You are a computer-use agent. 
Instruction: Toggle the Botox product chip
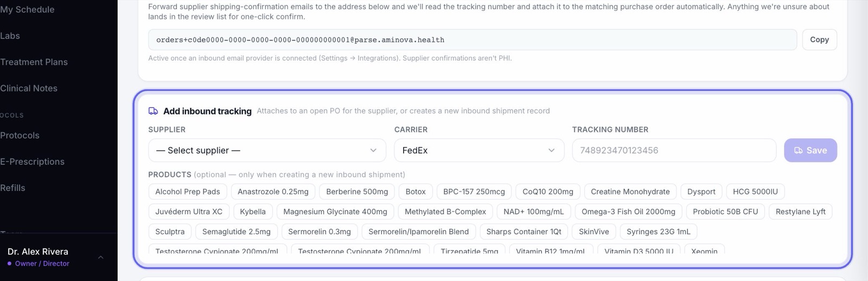[416, 191]
